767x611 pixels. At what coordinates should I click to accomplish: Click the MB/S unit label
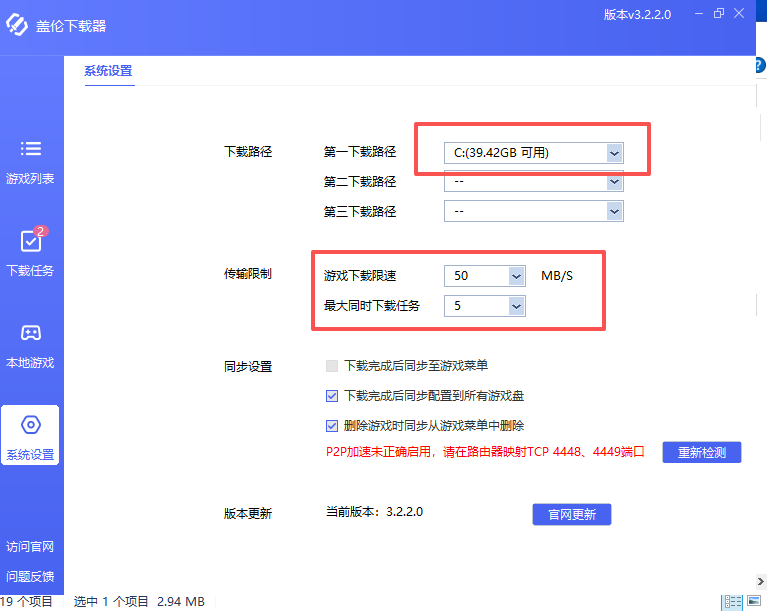[557, 276]
